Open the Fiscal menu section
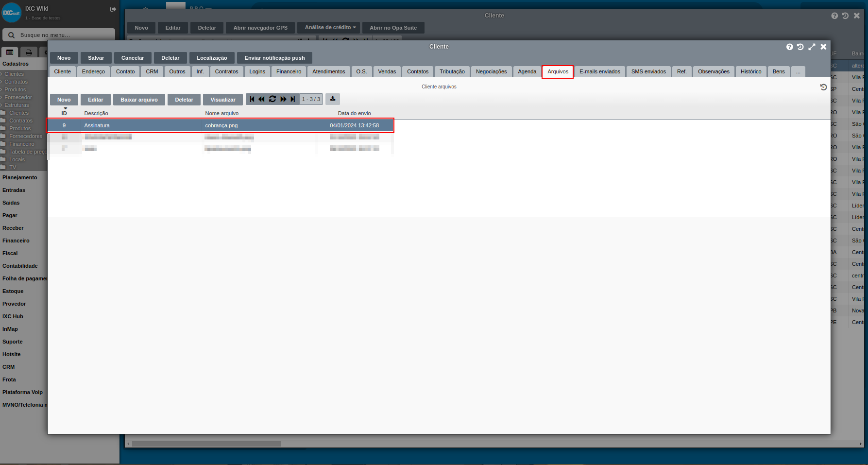The image size is (868, 465). coord(10,253)
